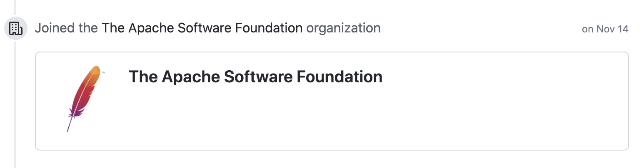Click the empty area inside the organization card
This screenshot has height=168, width=644.
pyautogui.click(x=417, y=116)
